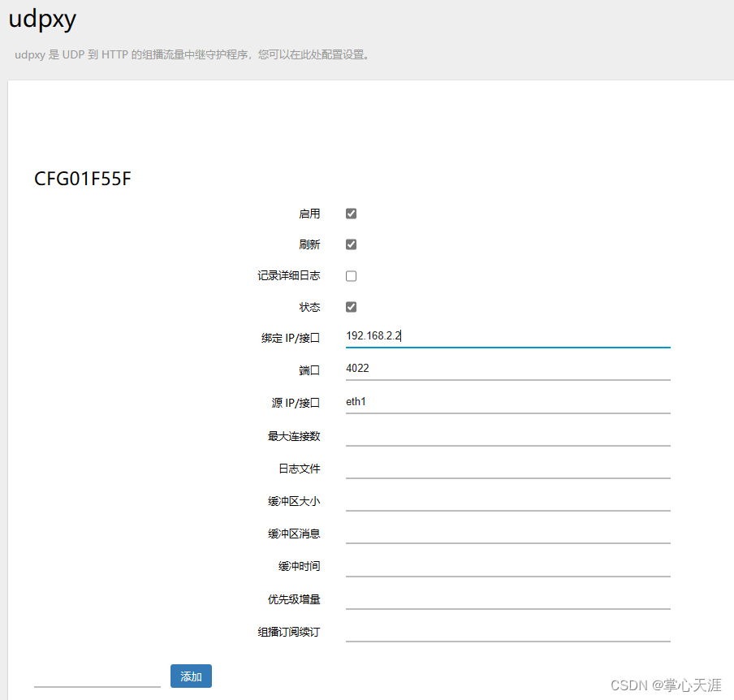Click the 优先级增量 input field
The image size is (734, 700).
tap(508, 598)
